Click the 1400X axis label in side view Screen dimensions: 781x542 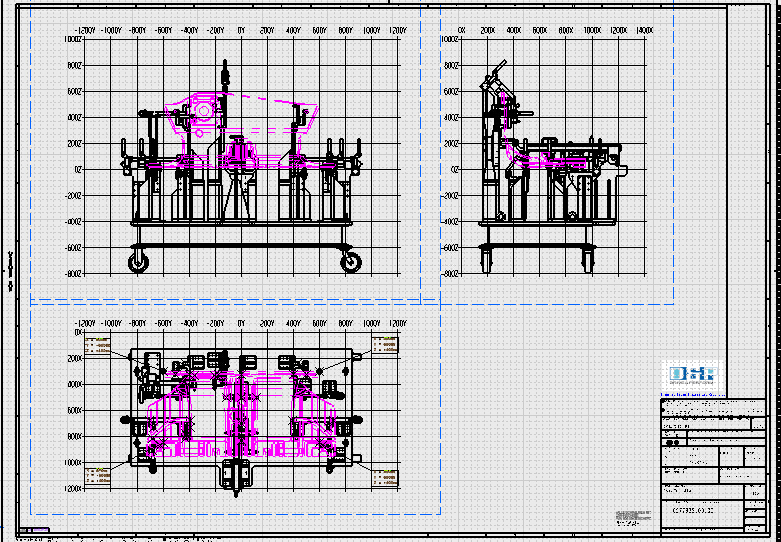(x=645, y=31)
